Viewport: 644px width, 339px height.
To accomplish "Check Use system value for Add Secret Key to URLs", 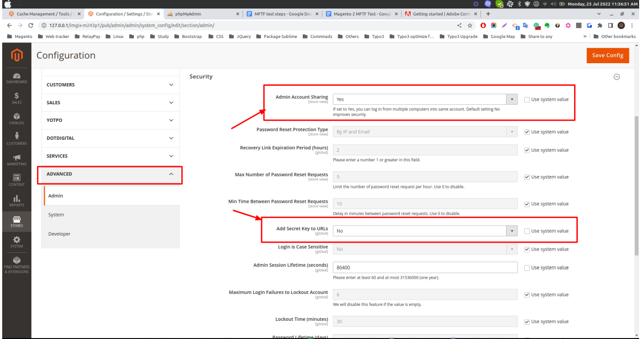I will (527, 231).
